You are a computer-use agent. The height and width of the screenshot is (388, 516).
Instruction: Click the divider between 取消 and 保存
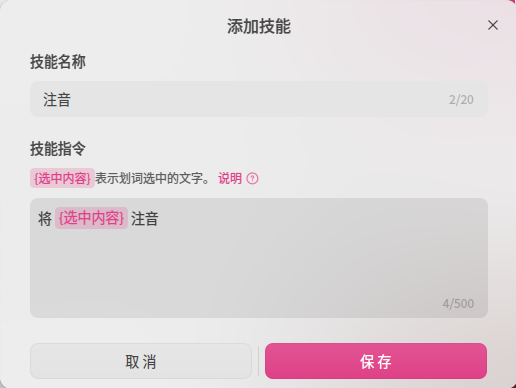click(258, 361)
